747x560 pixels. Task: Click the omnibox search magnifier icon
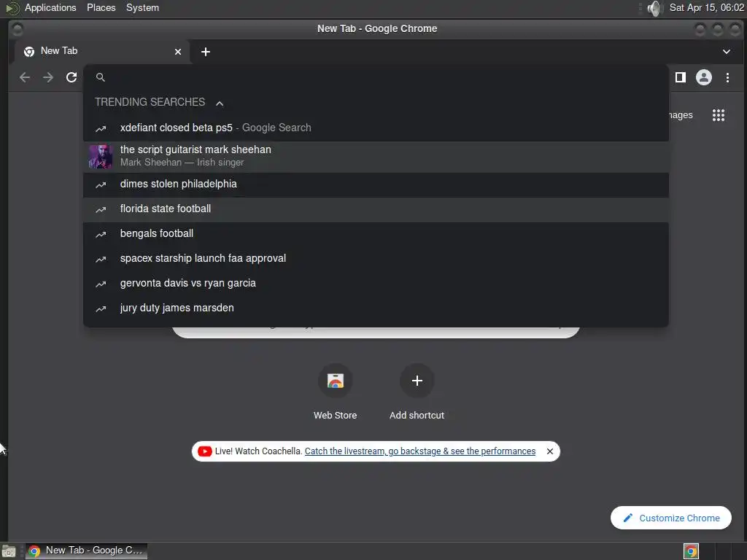click(101, 77)
